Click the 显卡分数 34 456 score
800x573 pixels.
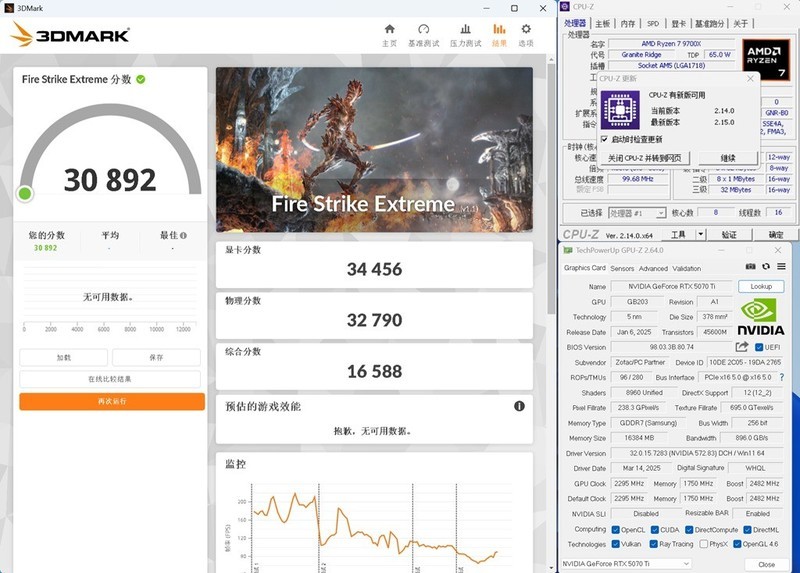374,269
